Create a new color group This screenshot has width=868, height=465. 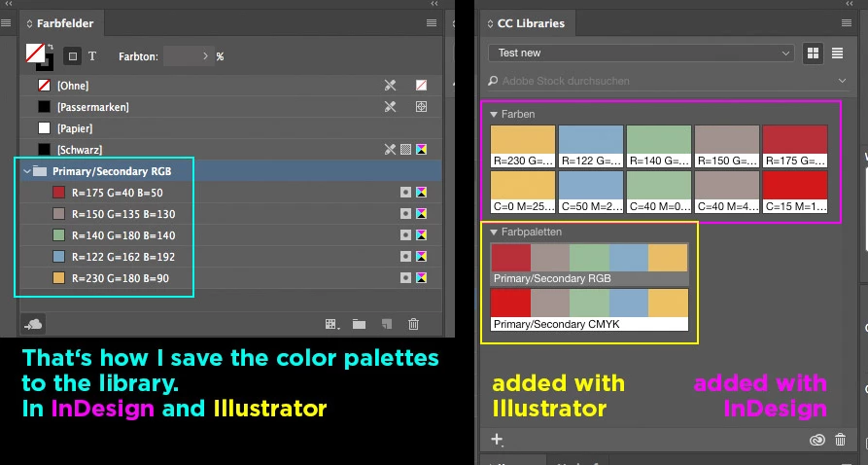(x=360, y=324)
